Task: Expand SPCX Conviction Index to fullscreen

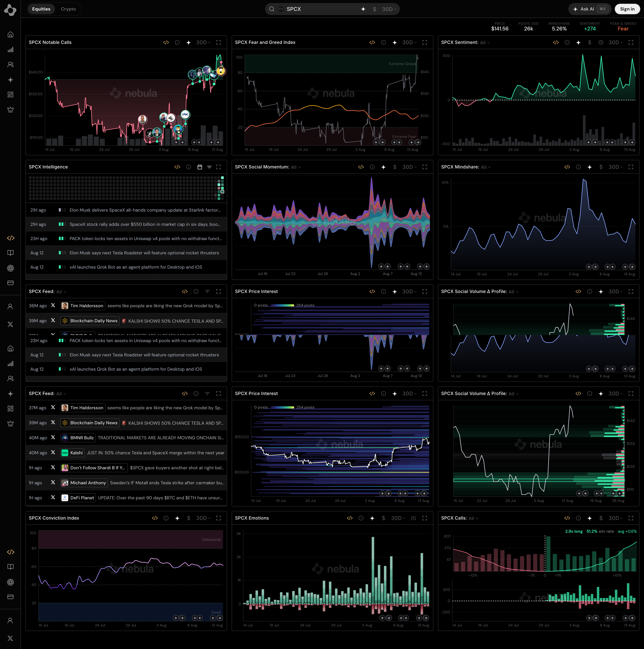Action: (x=219, y=518)
